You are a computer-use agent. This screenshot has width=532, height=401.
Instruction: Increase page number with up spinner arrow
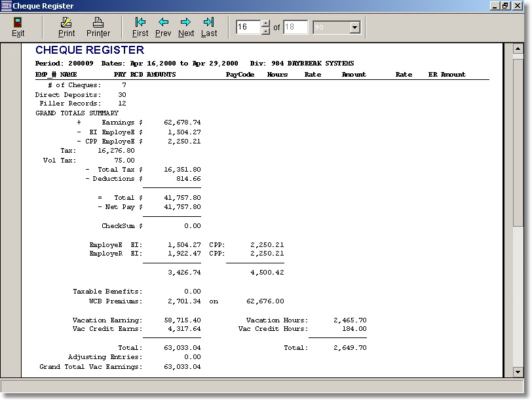(x=265, y=24)
